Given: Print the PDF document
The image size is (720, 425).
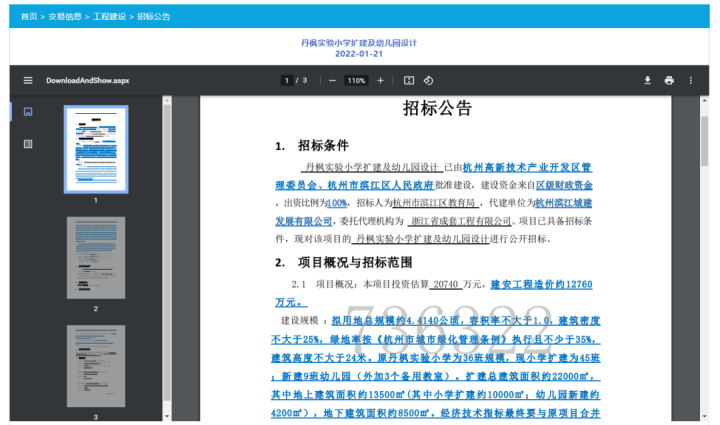Looking at the screenshot, I should 669,80.
